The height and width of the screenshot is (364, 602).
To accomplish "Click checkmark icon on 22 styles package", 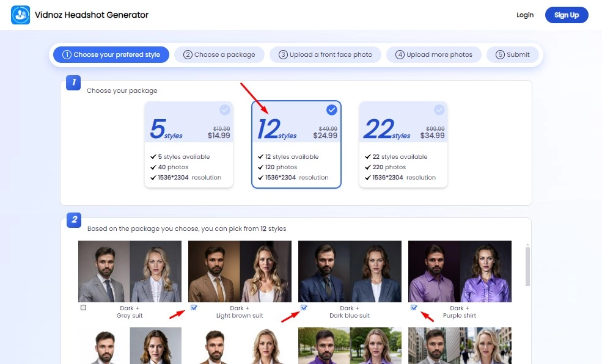I will coord(439,110).
